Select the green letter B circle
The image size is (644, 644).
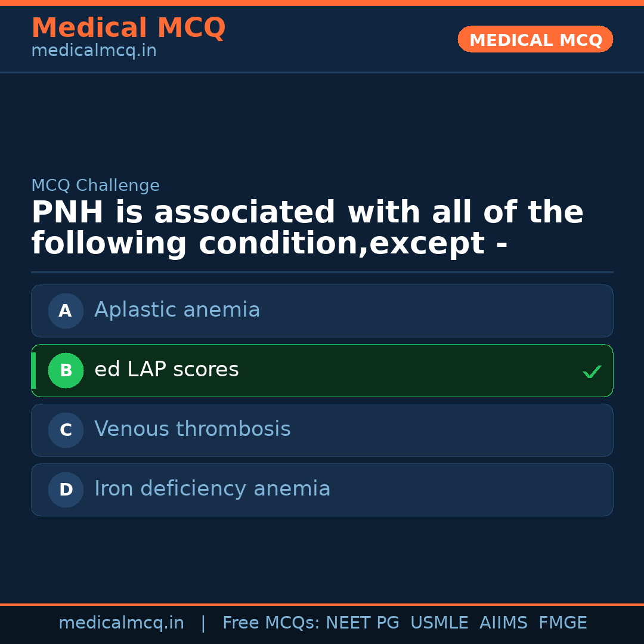pos(66,370)
